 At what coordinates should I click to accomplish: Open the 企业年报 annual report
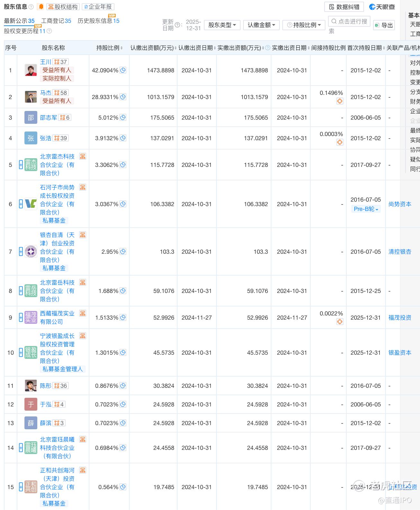coord(98,7)
